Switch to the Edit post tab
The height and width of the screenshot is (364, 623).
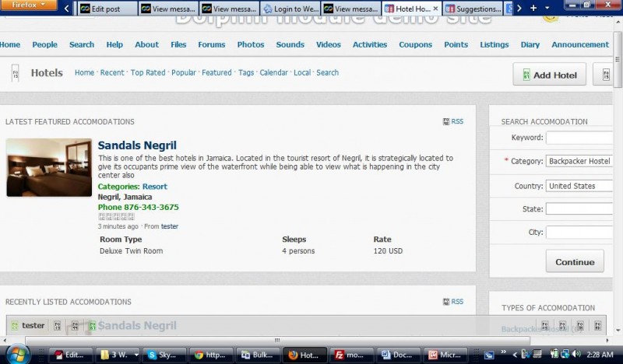(x=107, y=9)
